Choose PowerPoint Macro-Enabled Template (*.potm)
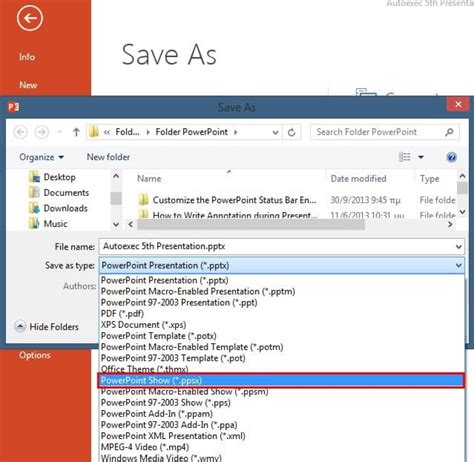 282,347
